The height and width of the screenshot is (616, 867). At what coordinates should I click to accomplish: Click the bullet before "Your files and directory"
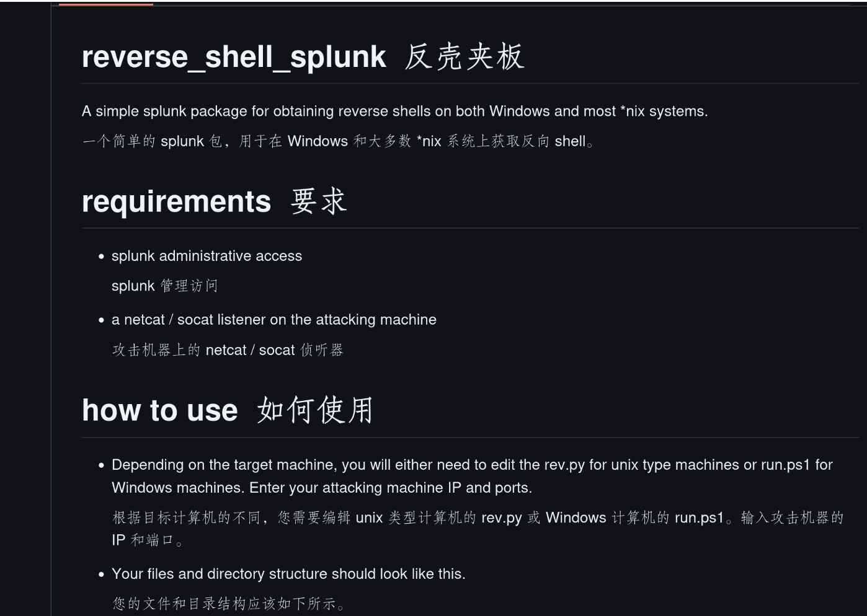point(101,574)
